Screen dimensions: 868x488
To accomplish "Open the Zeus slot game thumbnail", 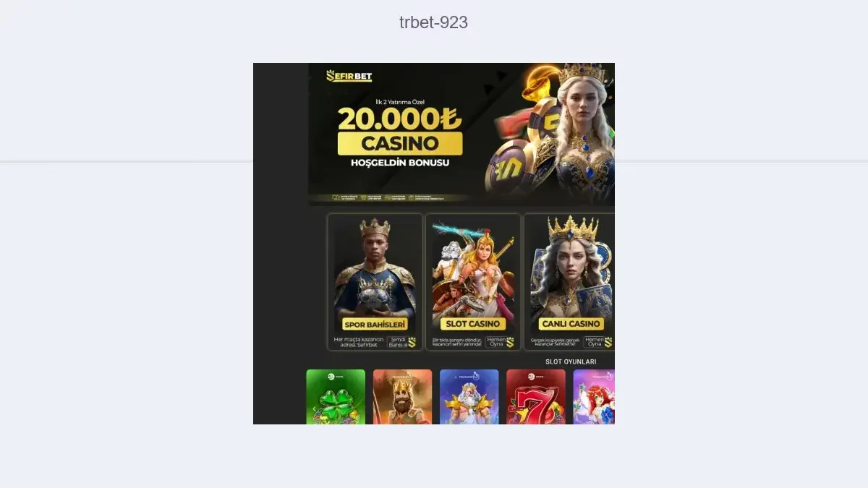I will tap(469, 397).
